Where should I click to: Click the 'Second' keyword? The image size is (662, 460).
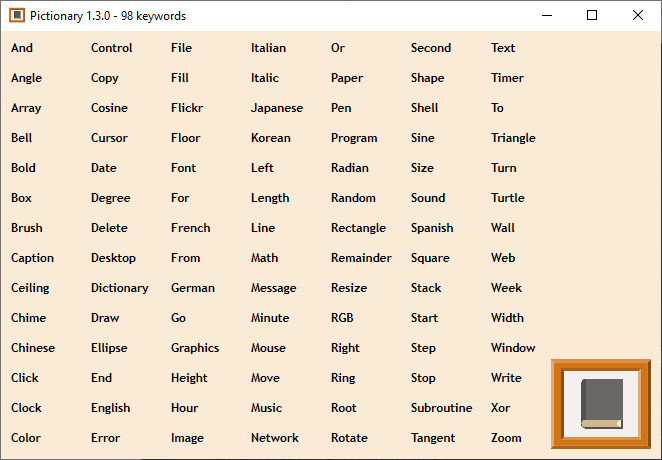pos(431,48)
